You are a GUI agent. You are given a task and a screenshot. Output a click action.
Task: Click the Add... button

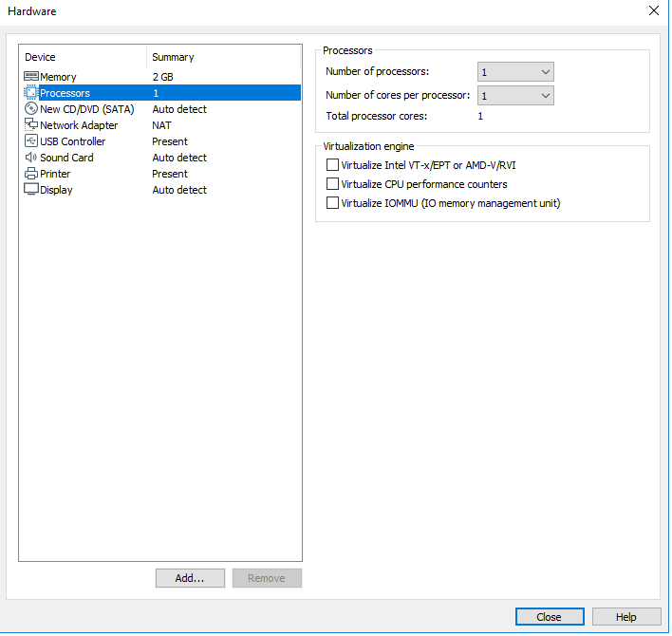coord(190,579)
